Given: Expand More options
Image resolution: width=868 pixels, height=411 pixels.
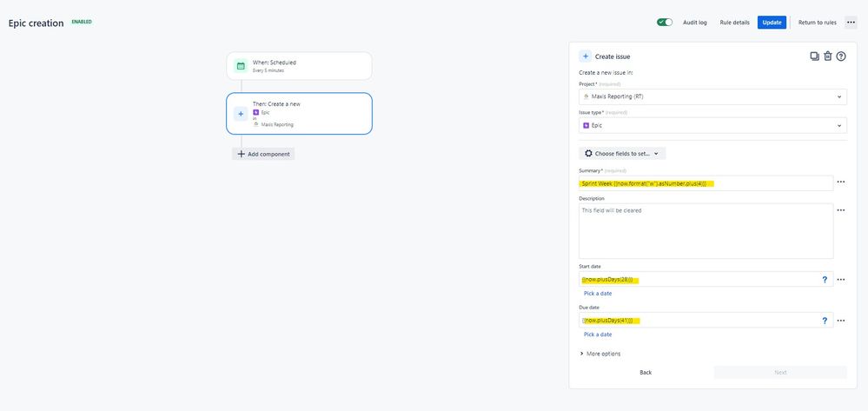Looking at the screenshot, I should point(600,354).
